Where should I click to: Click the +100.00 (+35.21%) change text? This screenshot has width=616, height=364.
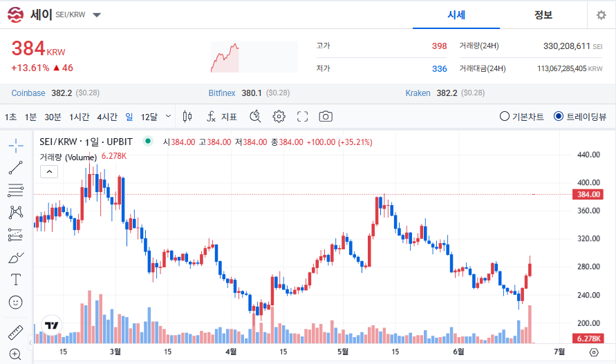point(339,142)
